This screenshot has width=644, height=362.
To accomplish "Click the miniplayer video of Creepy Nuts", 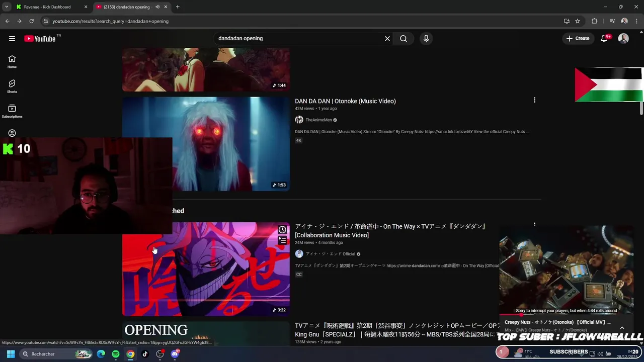I will click(566, 270).
